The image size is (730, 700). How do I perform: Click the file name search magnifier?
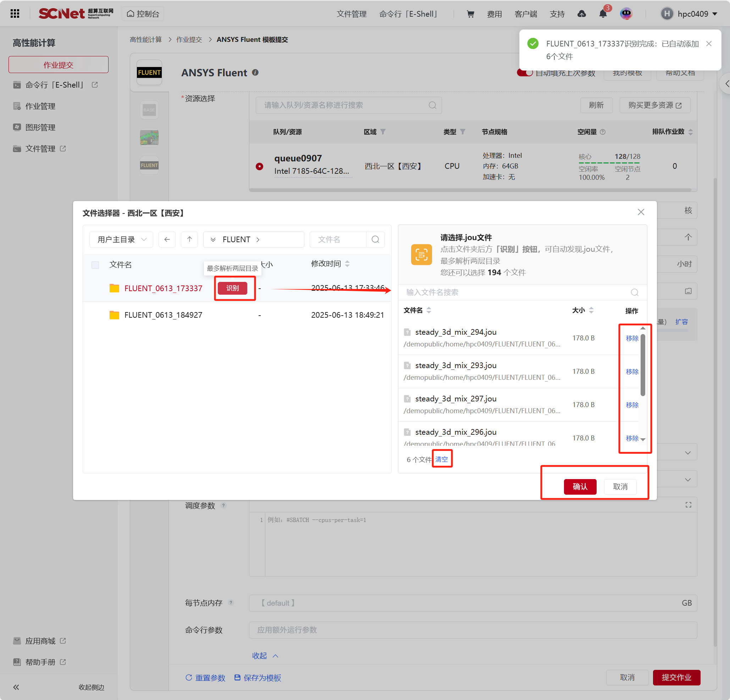tap(375, 239)
